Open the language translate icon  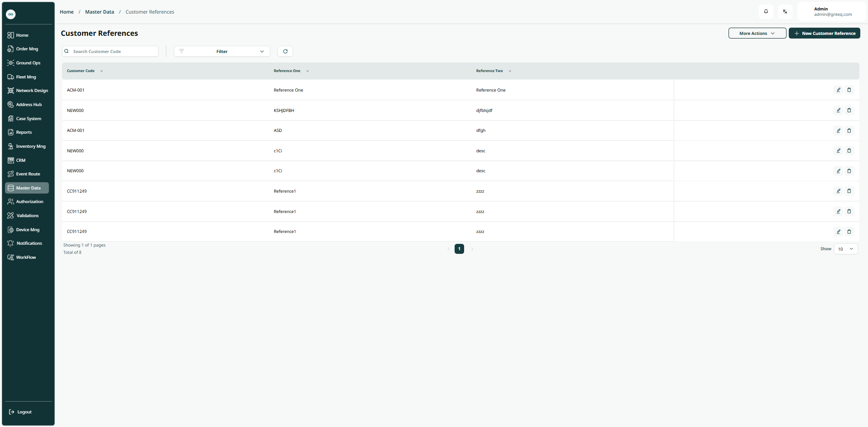pos(785,12)
